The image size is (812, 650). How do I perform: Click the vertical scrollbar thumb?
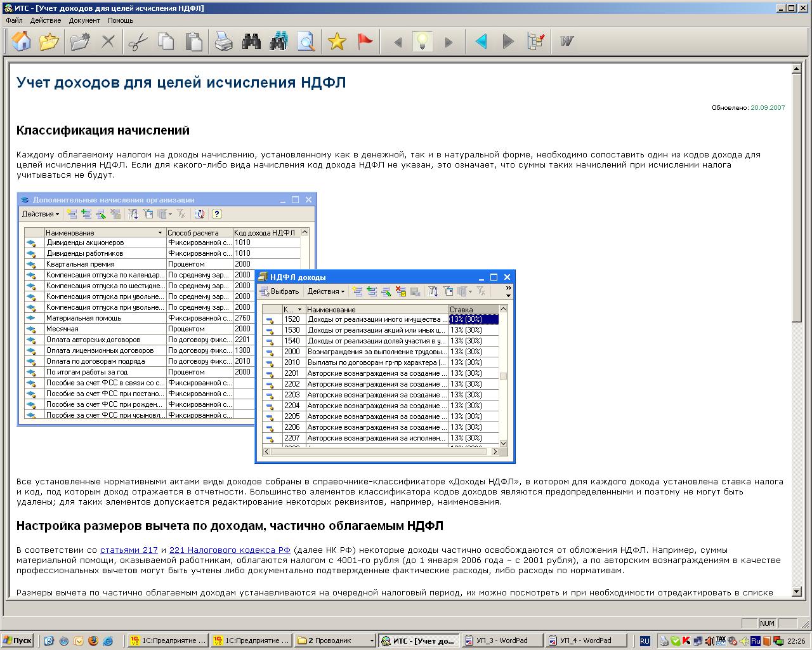[x=797, y=198]
